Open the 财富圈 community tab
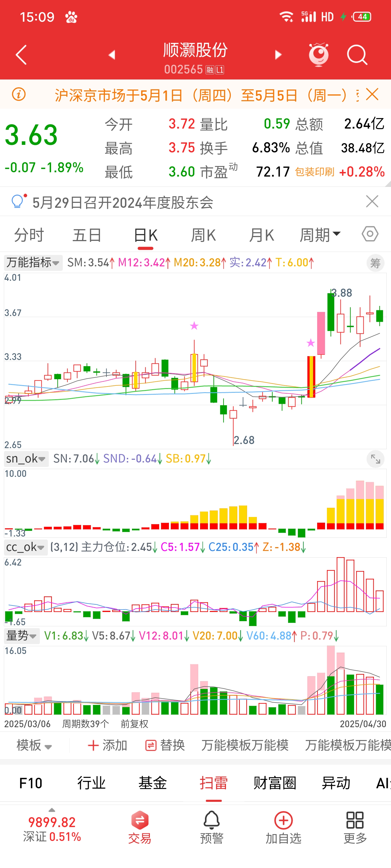The image size is (391, 868). point(275,783)
